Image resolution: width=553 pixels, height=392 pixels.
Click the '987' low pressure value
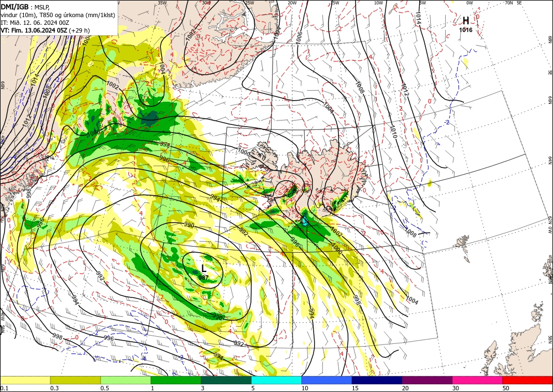204,278
